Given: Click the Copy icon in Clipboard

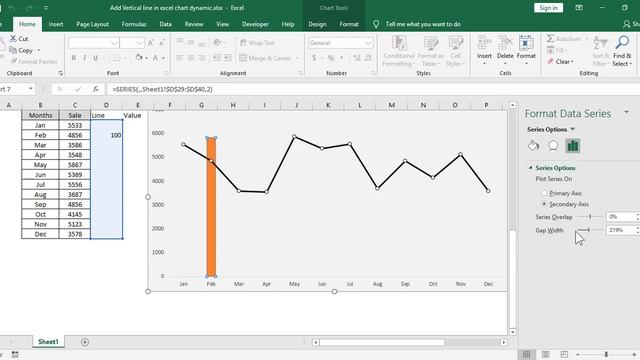Looking at the screenshot, I should click(x=13, y=50).
